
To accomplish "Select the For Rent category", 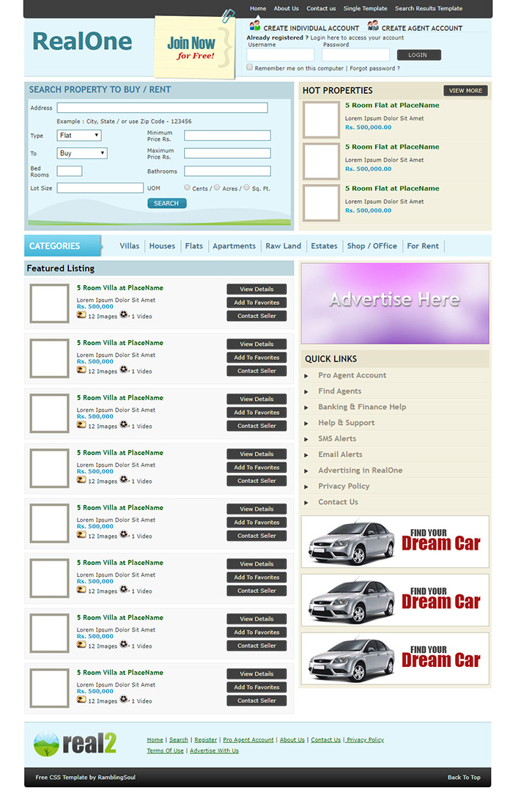I will point(422,246).
